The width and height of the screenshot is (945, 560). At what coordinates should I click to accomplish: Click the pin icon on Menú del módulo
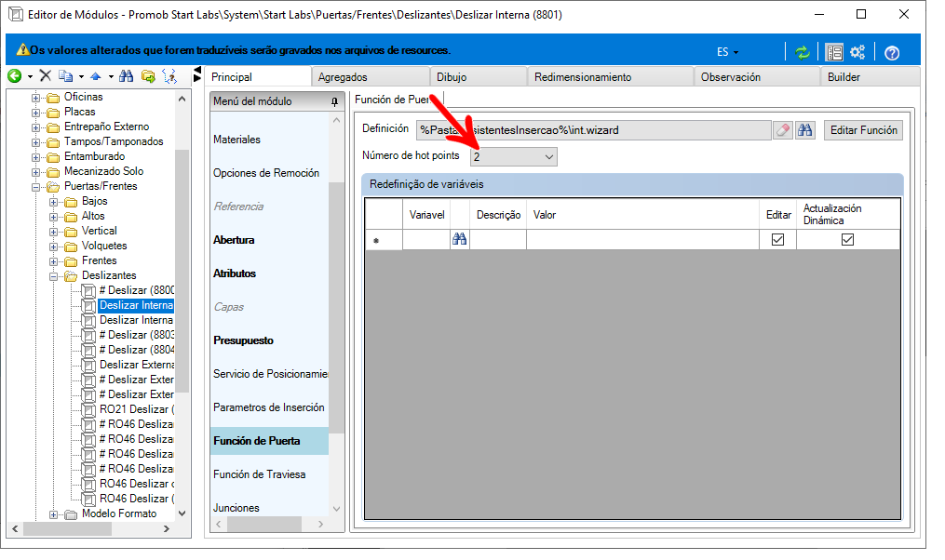334,102
